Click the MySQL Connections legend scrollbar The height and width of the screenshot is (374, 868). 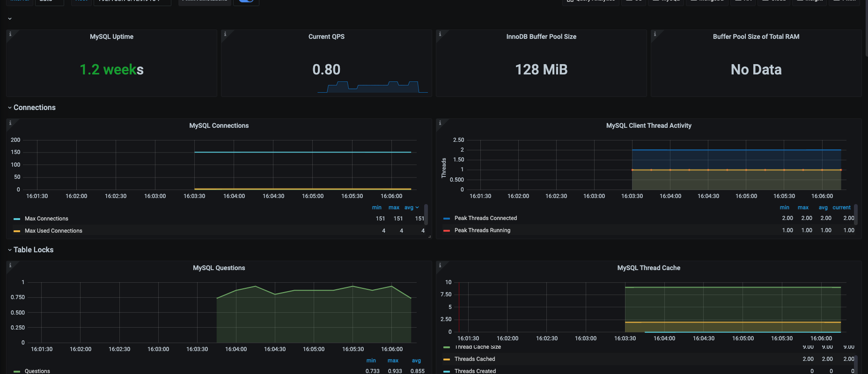click(x=426, y=214)
